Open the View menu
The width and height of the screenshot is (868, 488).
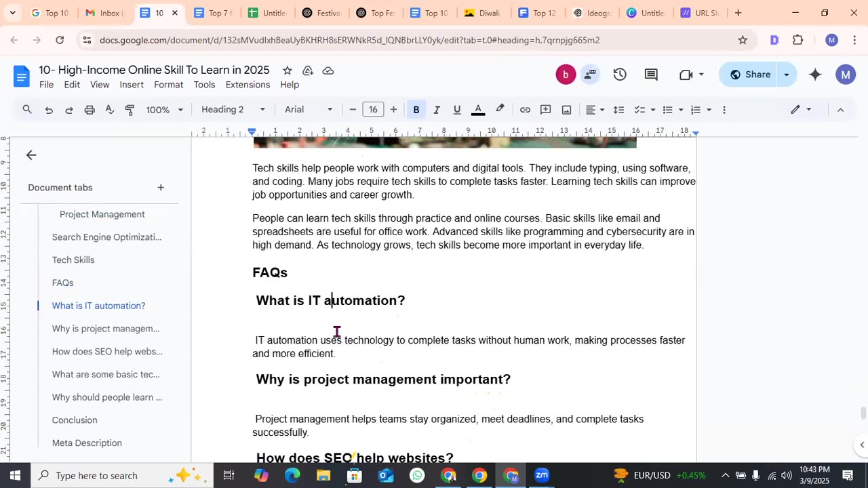[x=100, y=85]
